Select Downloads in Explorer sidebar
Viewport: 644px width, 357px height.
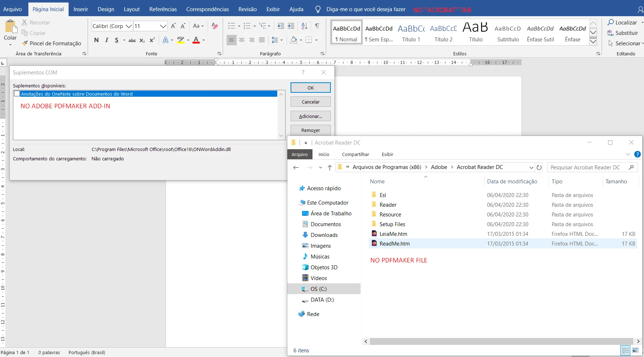(x=324, y=235)
